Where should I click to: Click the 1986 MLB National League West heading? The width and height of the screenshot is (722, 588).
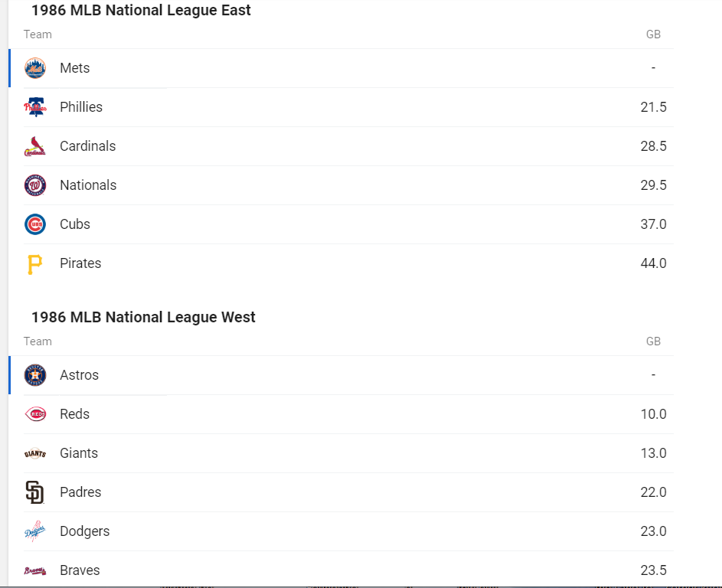point(143,317)
